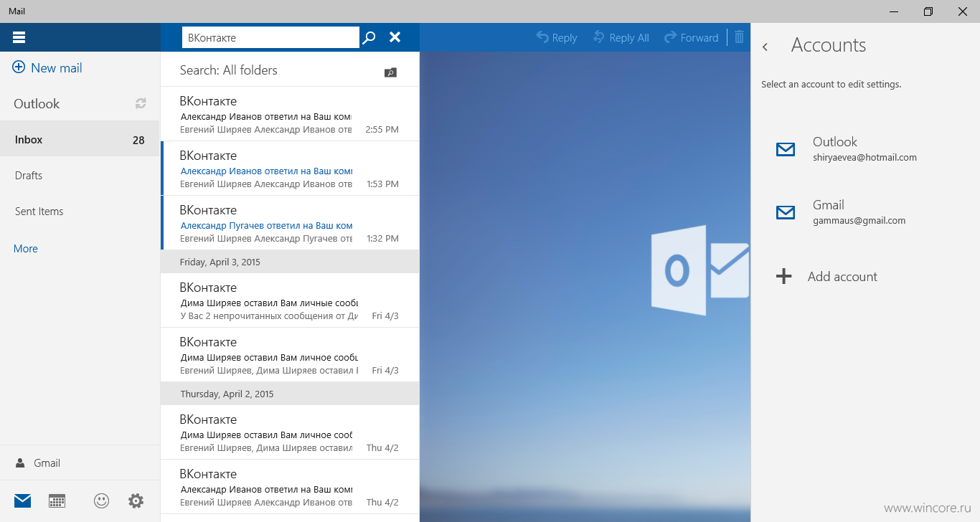Compose a New mail
Image resolution: width=980 pixels, height=522 pixels.
point(47,68)
